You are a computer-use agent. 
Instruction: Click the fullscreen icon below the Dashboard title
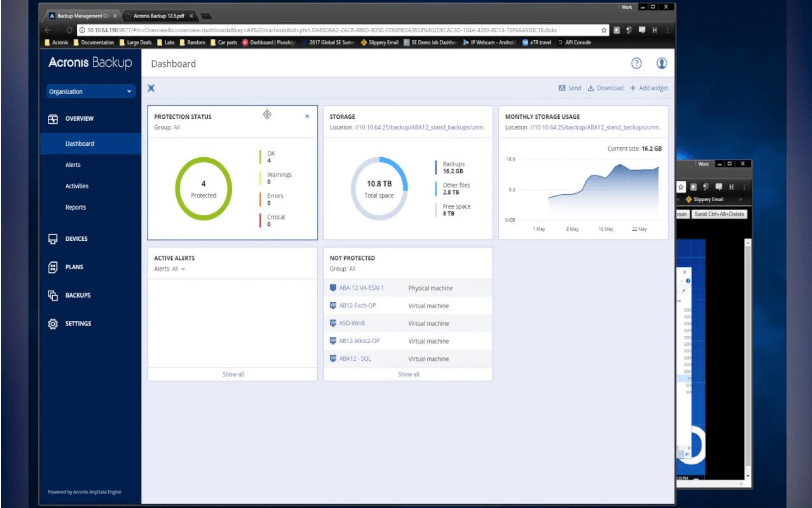tap(151, 88)
